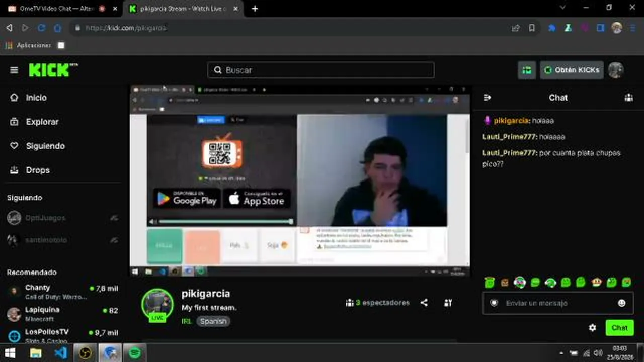
Task: Open chat settings gear
Action: coord(593,328)
